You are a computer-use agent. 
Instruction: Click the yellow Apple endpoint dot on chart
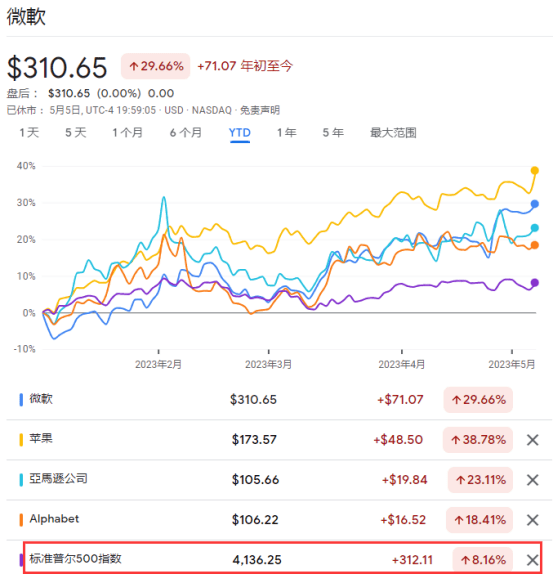(535, 171)
